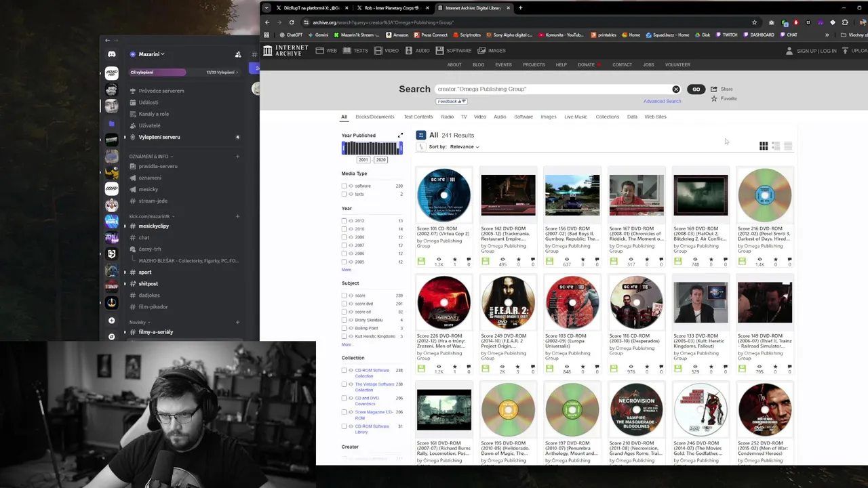Open Audio section in archive header
Image resolution: width=868 pixels, height=488 pixels.
click(x=418, y=50)
